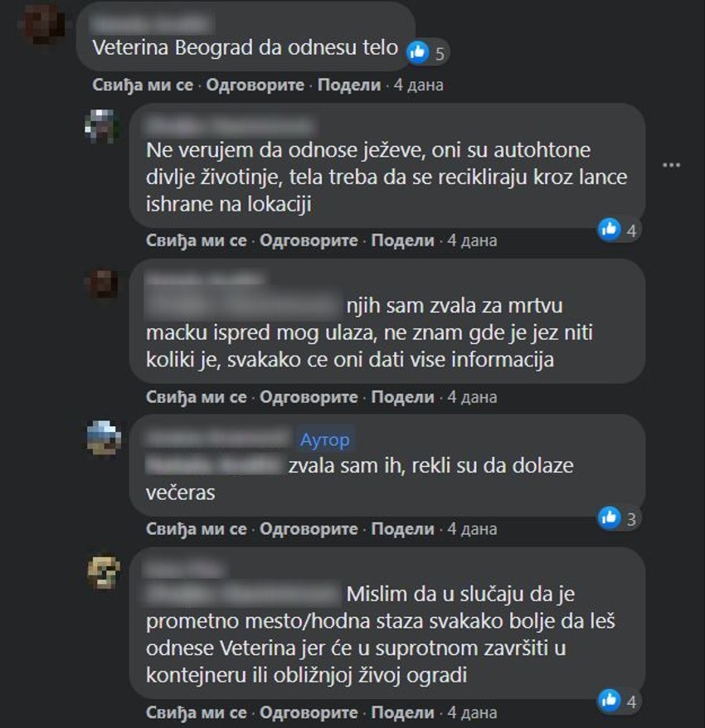The width and height of the screenshot is (705, 728).
Task: Open post author's profile picture
Action: click(x=103, y=437)
